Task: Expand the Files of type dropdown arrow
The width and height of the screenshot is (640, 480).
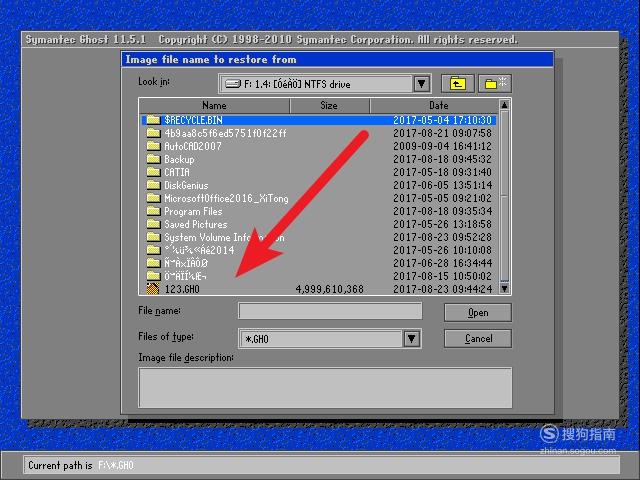Action: pos(411,339)
